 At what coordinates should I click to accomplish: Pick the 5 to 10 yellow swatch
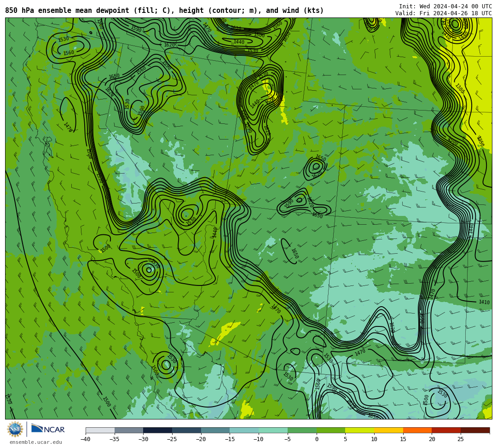point(360,430)
